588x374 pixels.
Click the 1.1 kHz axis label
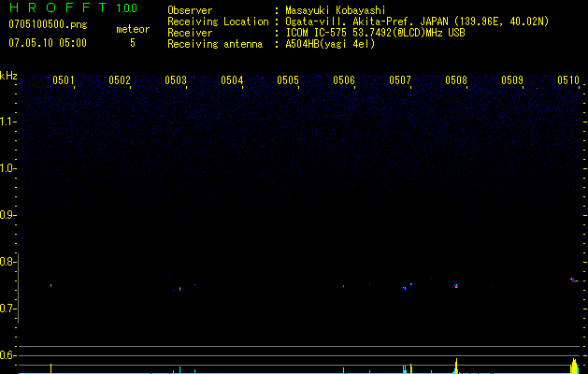click(7, 122)
